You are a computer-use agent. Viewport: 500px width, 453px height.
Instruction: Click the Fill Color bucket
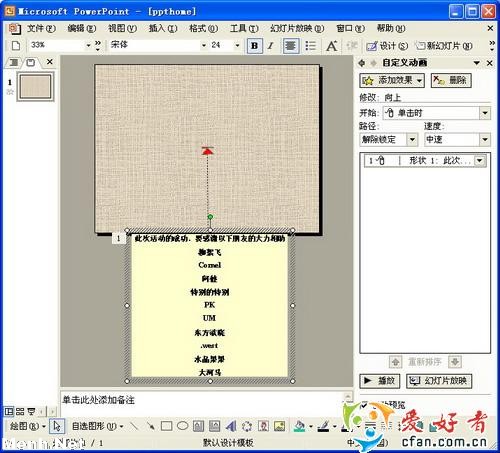[300, 426]
